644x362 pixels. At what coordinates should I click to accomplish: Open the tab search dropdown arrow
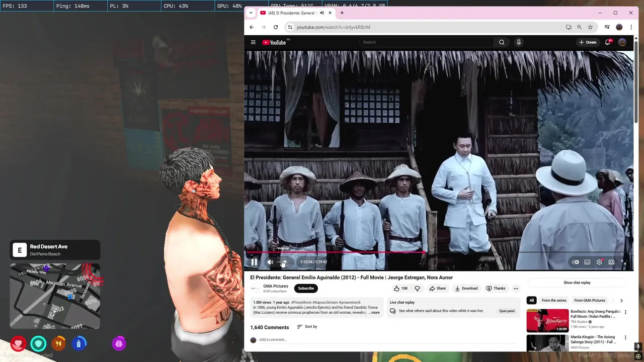[251, 13]
